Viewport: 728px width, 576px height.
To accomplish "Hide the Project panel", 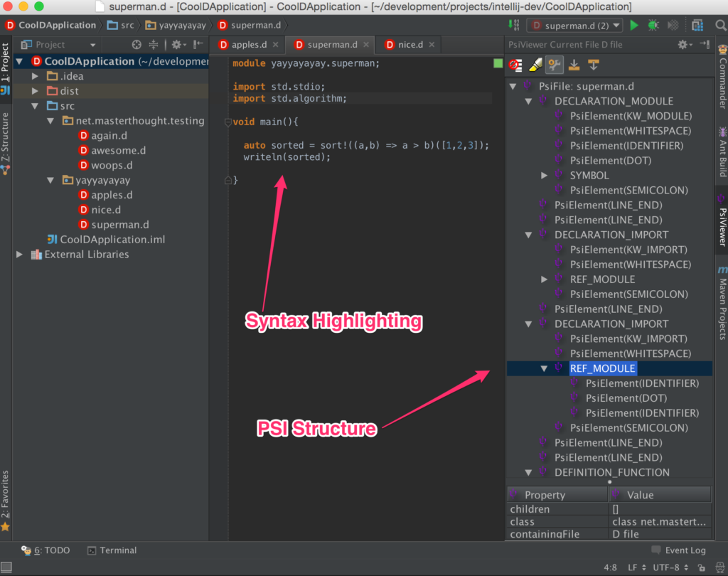I will point(198,44).
